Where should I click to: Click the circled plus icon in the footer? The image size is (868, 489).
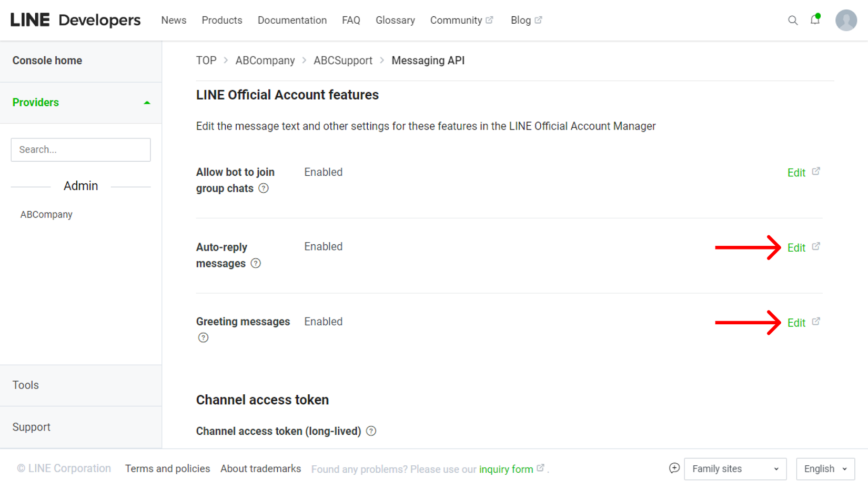click(x=674, y=467)
